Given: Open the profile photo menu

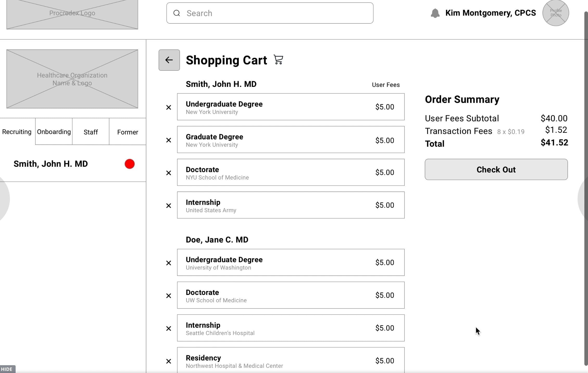Looking at the screenshot, I should coord(555,13).
